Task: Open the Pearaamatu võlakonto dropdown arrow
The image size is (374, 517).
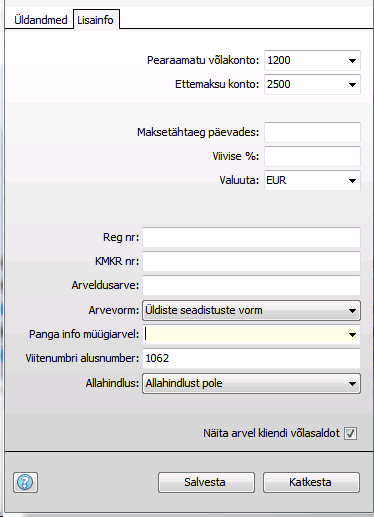Action: tap(352, 61)
